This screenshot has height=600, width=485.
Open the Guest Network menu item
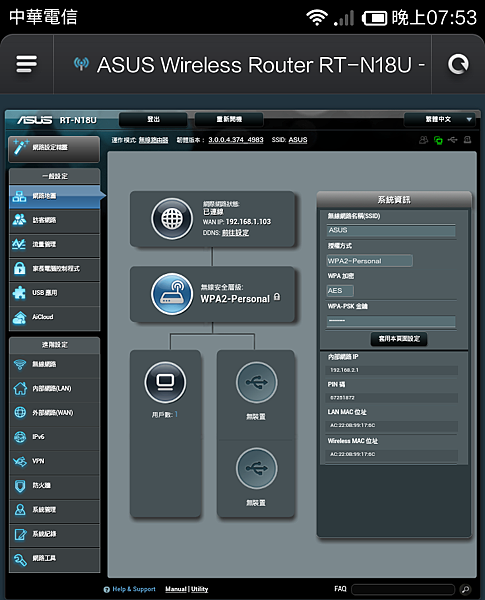54,220
